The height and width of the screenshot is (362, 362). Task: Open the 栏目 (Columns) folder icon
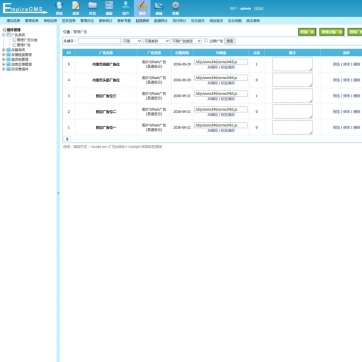92,8
